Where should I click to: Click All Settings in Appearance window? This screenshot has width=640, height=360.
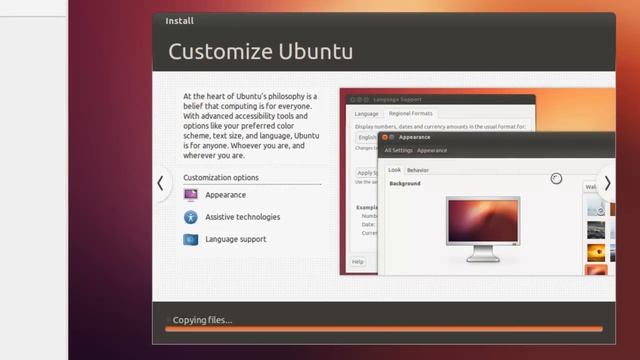click(398, 150)
